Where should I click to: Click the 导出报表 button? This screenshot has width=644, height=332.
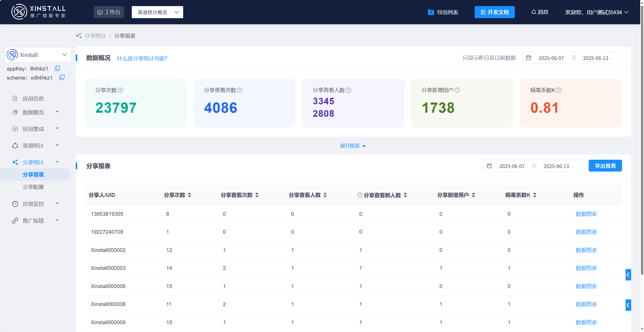[605, 165]
